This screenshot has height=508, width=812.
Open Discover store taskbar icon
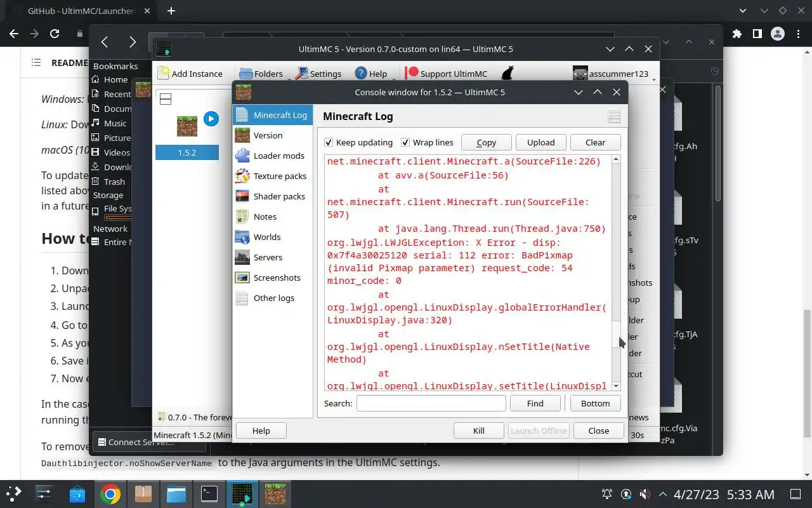(x=77, y=493)
